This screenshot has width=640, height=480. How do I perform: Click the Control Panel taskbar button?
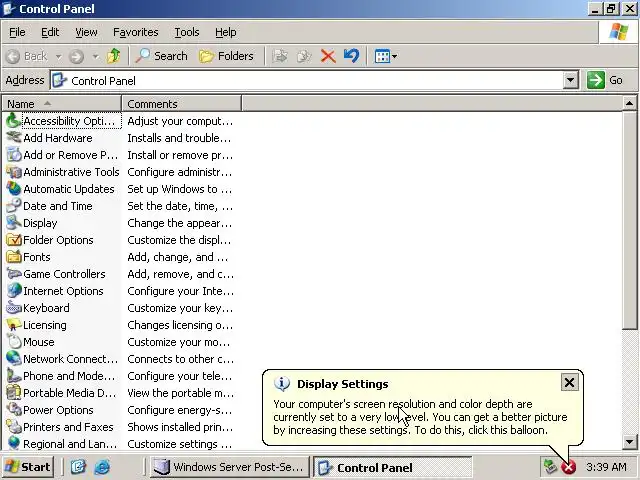(x=393, y=467)
